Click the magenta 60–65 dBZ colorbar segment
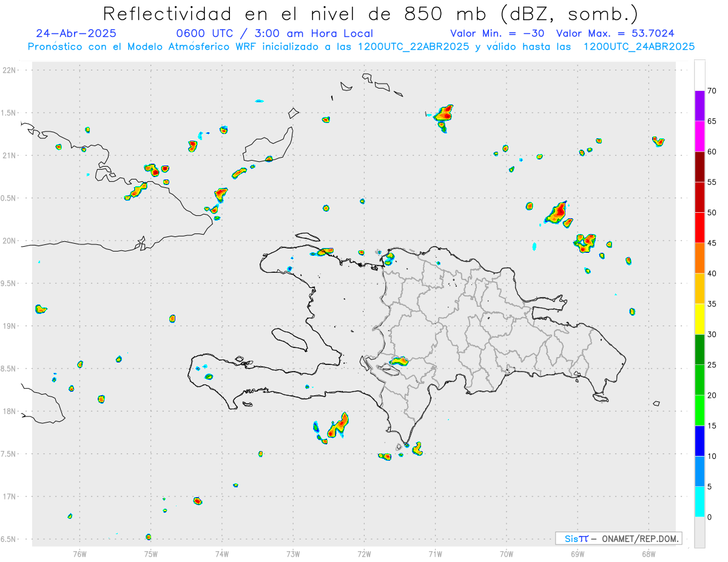This screenshot has height=562, width=728. pyautogui.click(x=699, y=136)
